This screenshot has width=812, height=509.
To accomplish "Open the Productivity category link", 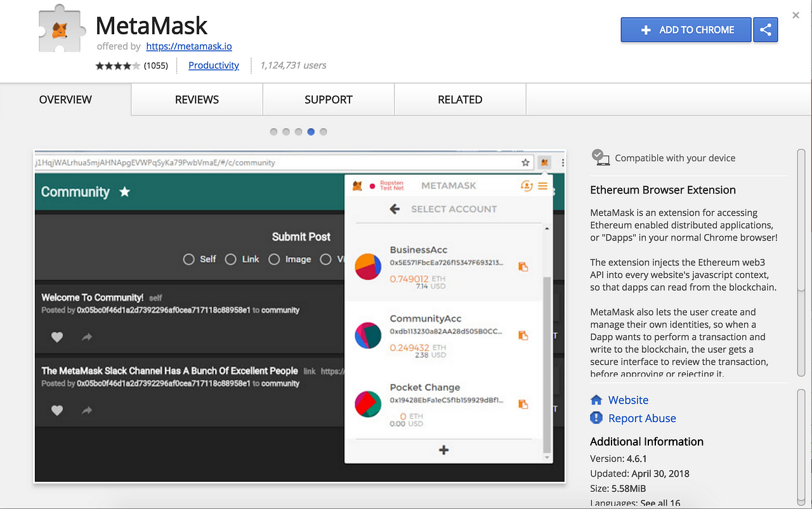I will coord(214,65).
